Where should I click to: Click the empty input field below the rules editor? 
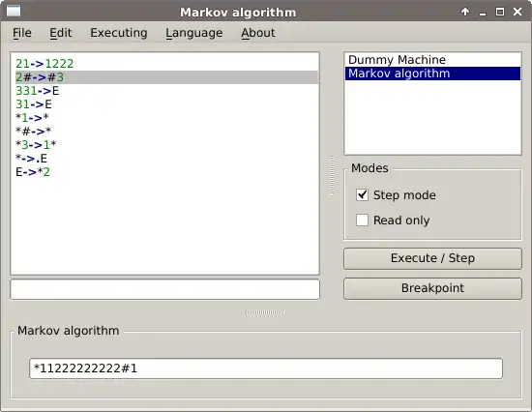tap(164, 289)
